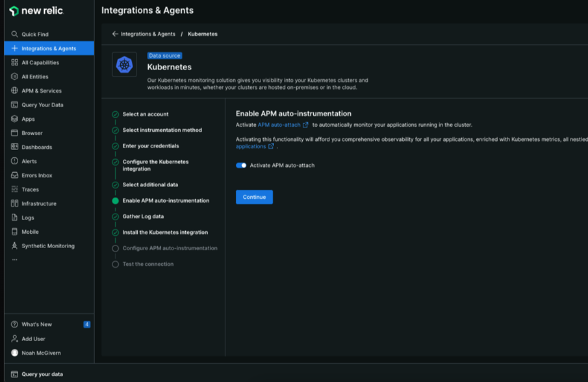Click the All Capabilities grid icon

15,62
